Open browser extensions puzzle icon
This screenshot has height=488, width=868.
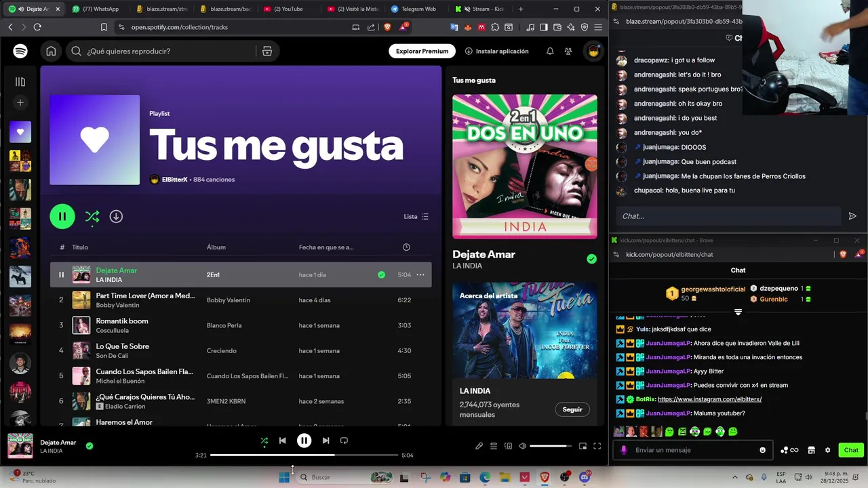point(496,27)
